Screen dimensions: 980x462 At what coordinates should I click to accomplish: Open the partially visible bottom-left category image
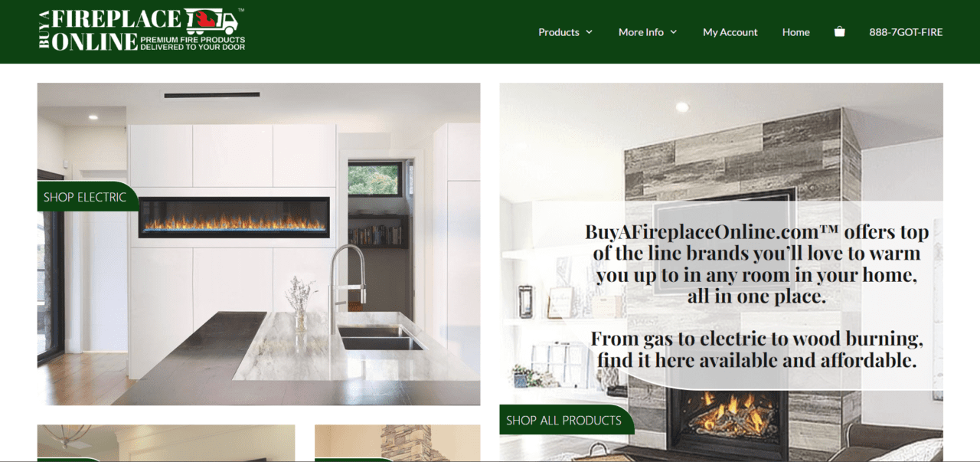[x=166, y=444]
